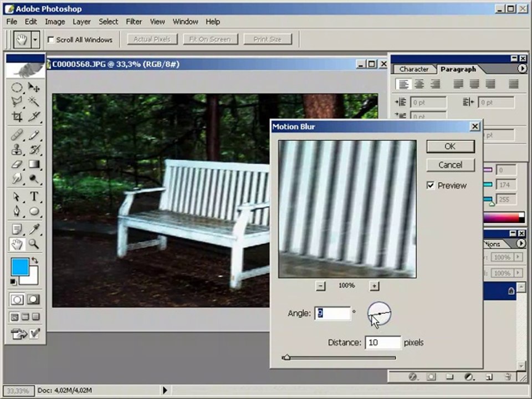This screenshot has height=399, width=532.
Task: Select the Zoom magnifier tool
Action: 34,244
